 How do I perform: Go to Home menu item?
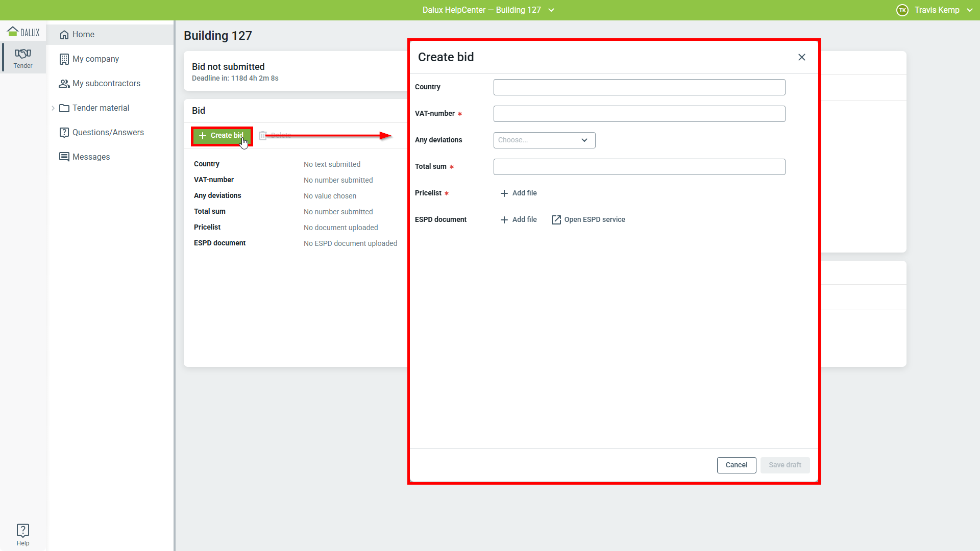[x=83, y=35]
